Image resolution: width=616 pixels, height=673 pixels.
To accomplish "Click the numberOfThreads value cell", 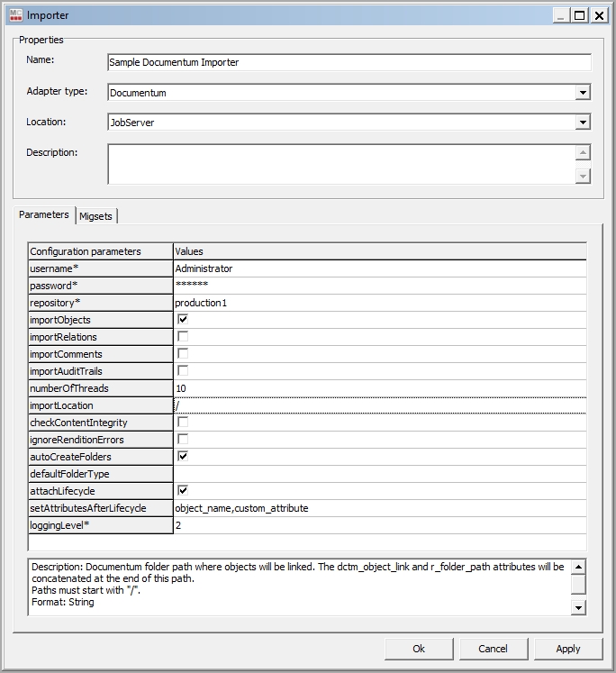I will point(378,388).
